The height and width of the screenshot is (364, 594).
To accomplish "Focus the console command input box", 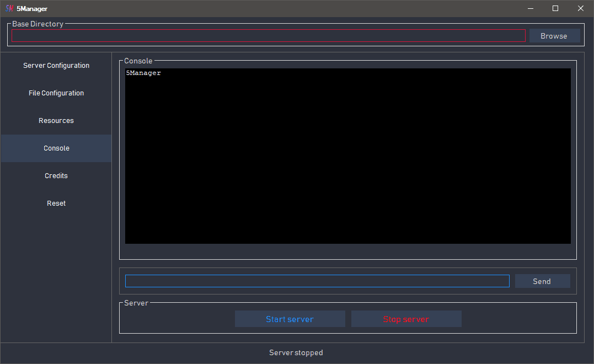I will pyautogui.click(x=317, y=281).
